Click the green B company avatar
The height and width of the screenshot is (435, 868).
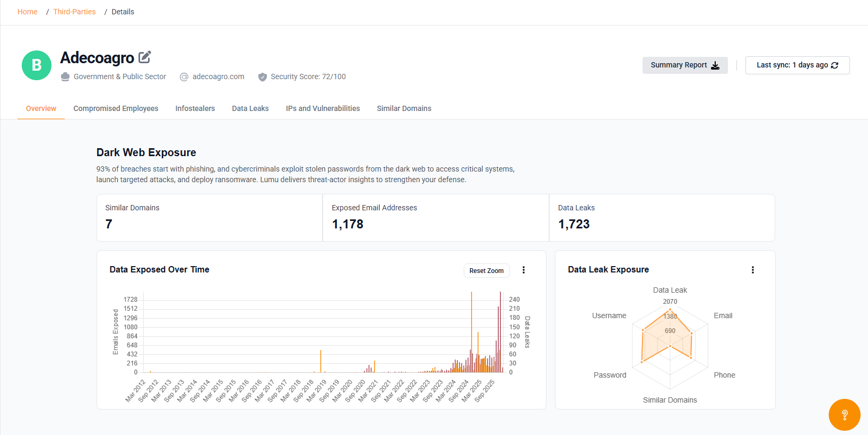[x=37, y=65]
